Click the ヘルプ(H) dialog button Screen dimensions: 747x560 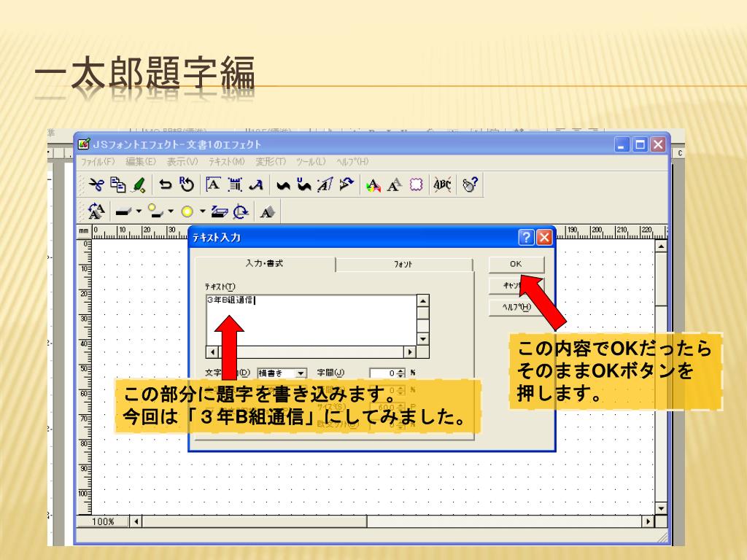pos(516,307)
